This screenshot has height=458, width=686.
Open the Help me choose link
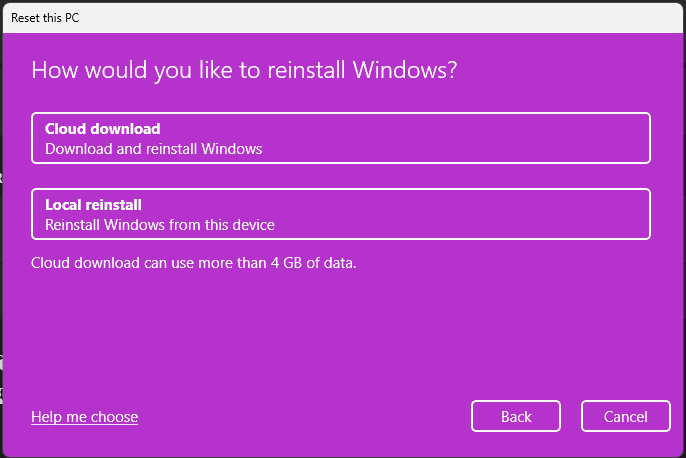click(x=84, y=416)
